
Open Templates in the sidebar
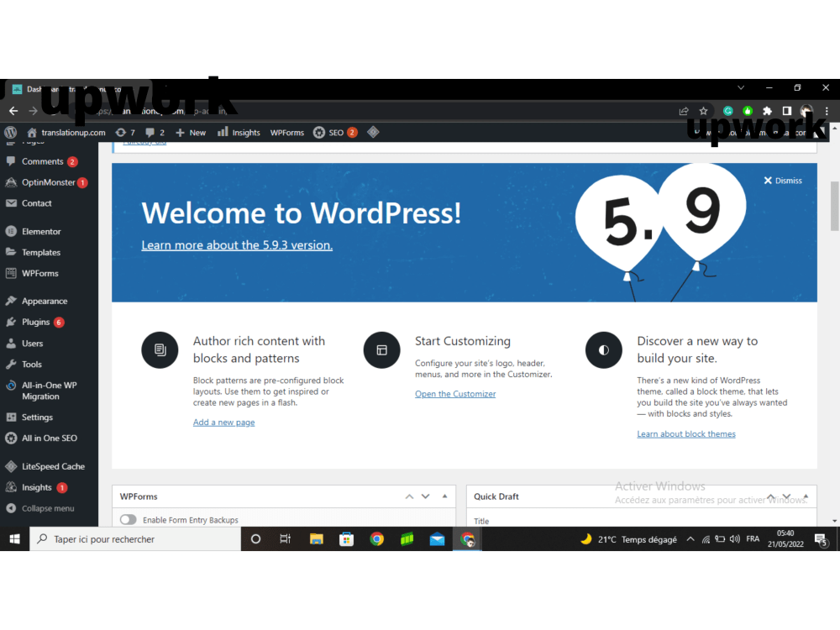(49, 252)
